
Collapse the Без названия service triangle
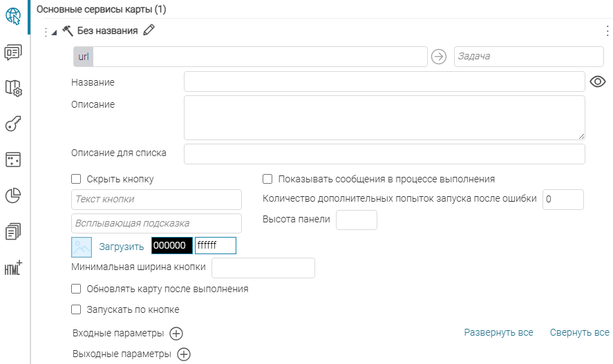(x=54, y=32)
